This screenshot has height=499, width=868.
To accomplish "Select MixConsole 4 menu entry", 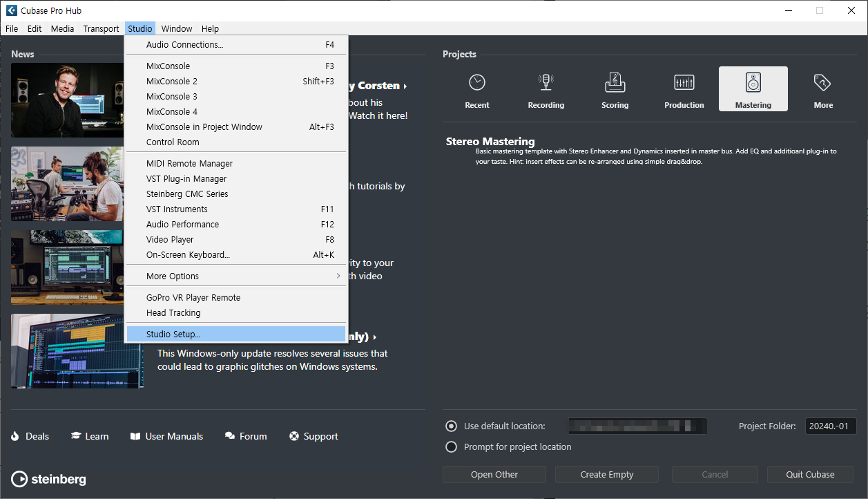I will pos(236,111).
